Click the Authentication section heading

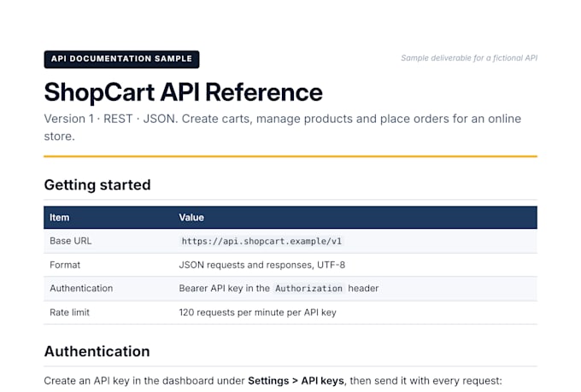click(x=97, y=351)
